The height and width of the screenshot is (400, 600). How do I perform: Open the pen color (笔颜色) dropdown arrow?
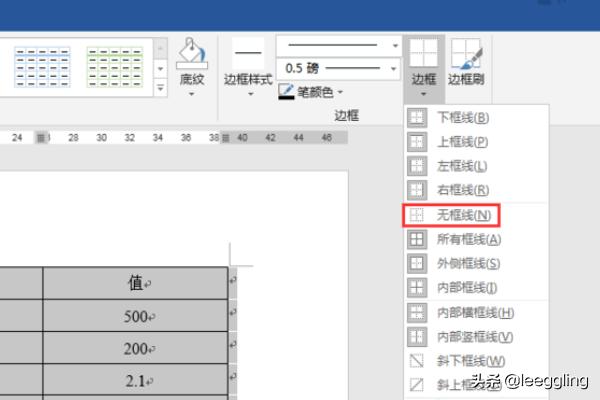(x=340, y=92)
